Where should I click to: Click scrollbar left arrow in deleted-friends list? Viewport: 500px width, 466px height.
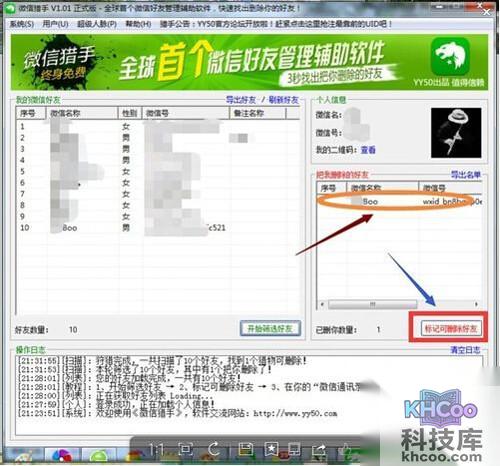point(322,304)
